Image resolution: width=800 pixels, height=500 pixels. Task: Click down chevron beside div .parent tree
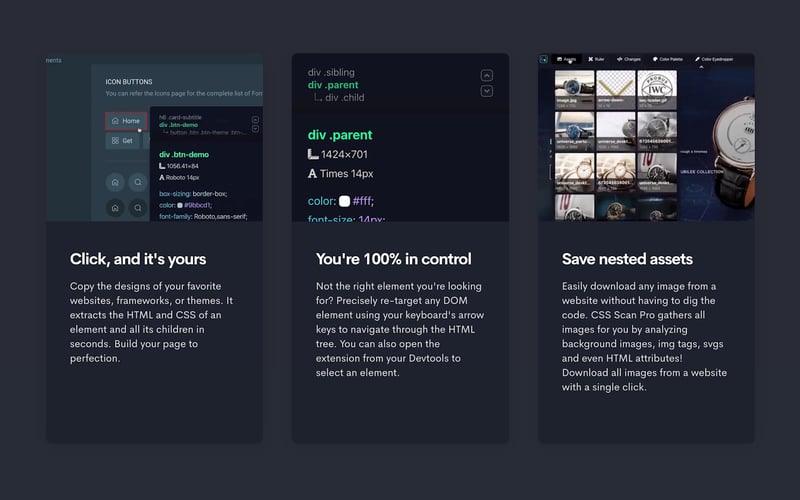(487, 91)
